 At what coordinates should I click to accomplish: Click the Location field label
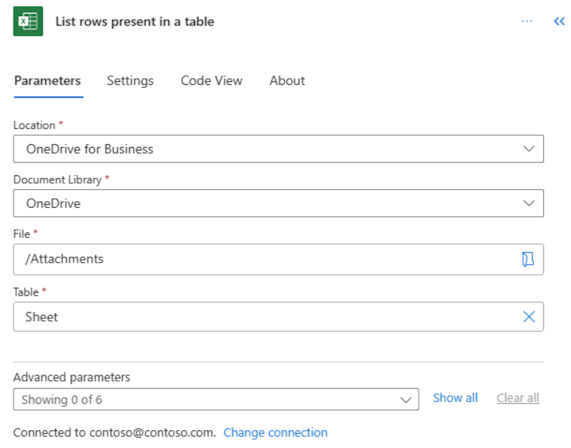coord(34,125)
